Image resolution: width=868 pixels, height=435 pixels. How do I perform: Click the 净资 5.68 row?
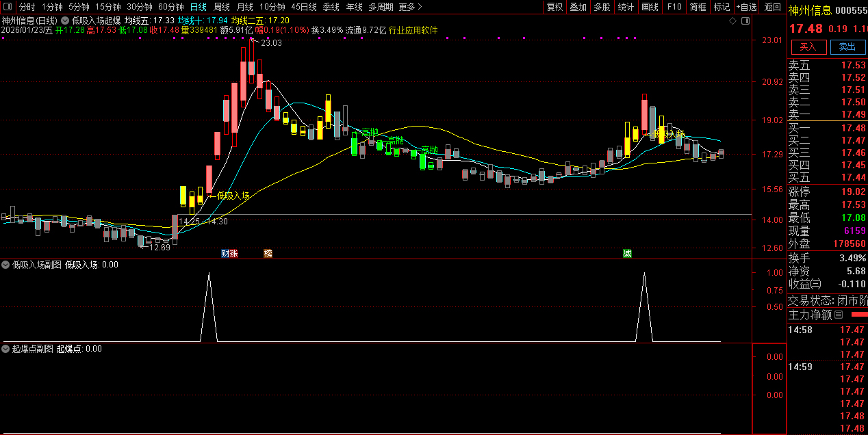tap(828, 272)
